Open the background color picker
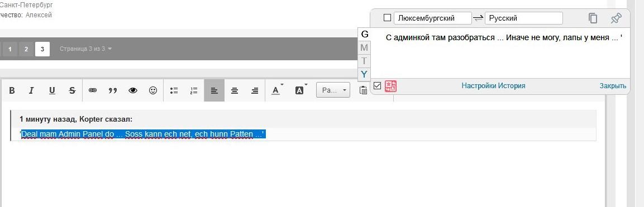The image size is (644, 207). click(x=300, y=90)
